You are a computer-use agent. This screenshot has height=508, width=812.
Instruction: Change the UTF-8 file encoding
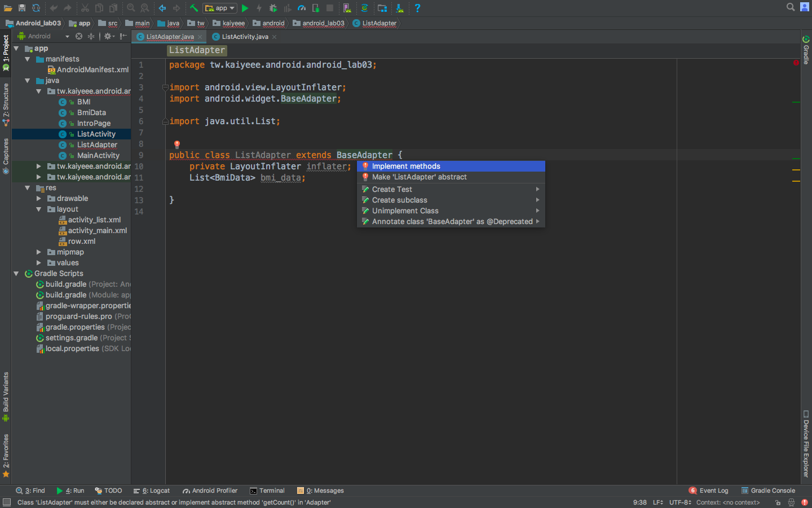680,502
